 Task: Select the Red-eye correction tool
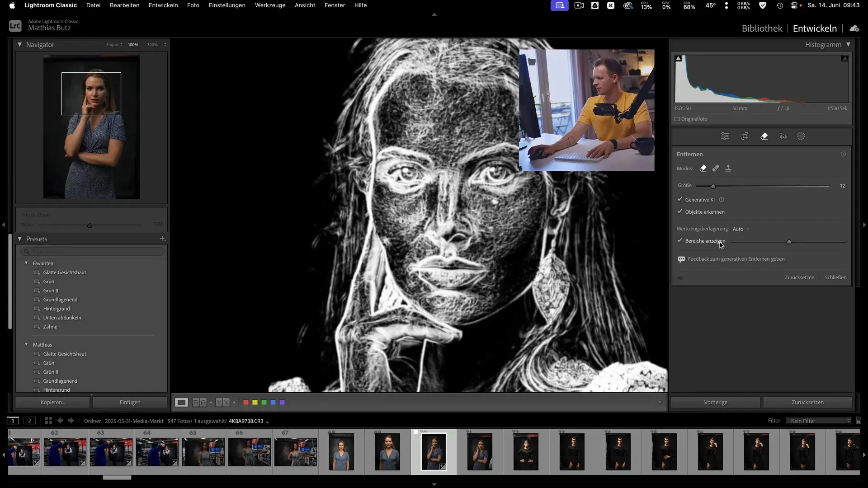[x=783, y=136]
